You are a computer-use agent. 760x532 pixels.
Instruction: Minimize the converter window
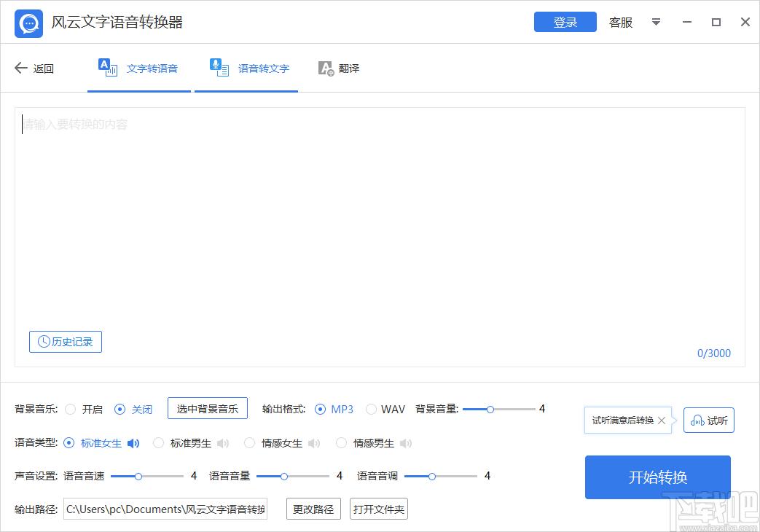[687, 23]
